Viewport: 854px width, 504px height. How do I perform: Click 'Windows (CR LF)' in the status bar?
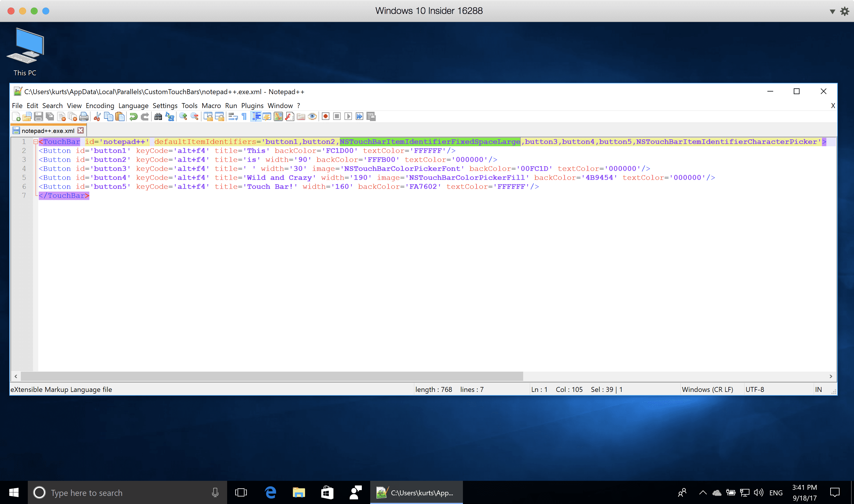[707, 390]
